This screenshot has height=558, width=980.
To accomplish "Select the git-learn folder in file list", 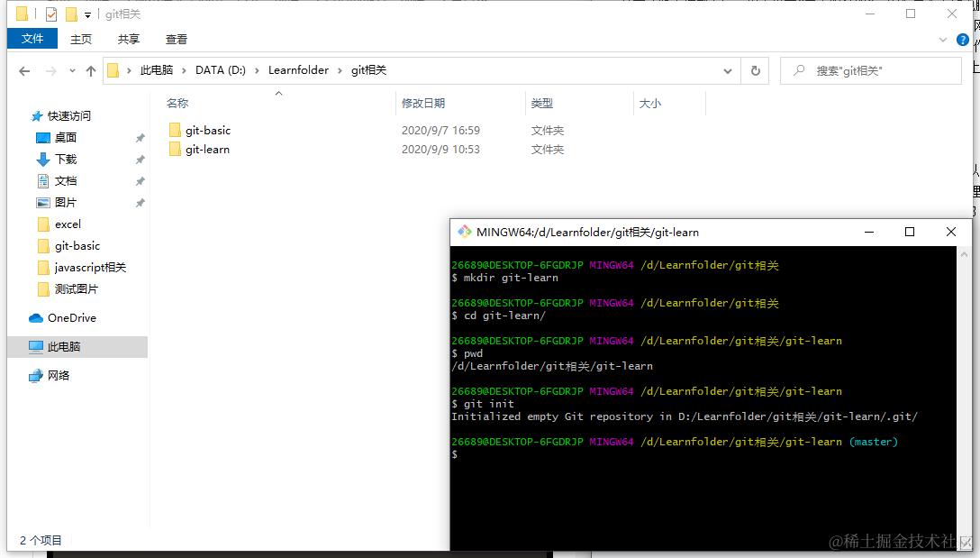I will pos(207,149).
